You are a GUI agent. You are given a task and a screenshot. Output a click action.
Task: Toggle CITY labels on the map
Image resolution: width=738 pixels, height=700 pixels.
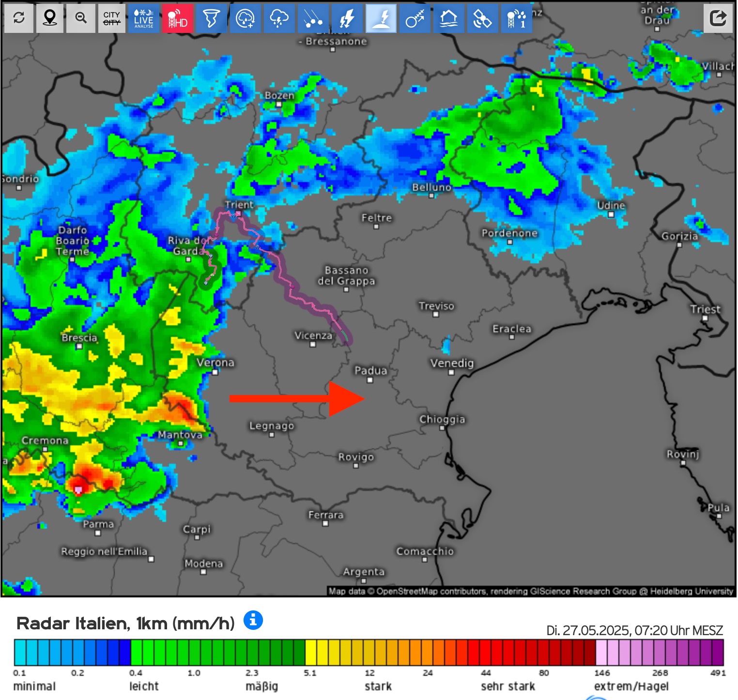click(x=112, y=18)
